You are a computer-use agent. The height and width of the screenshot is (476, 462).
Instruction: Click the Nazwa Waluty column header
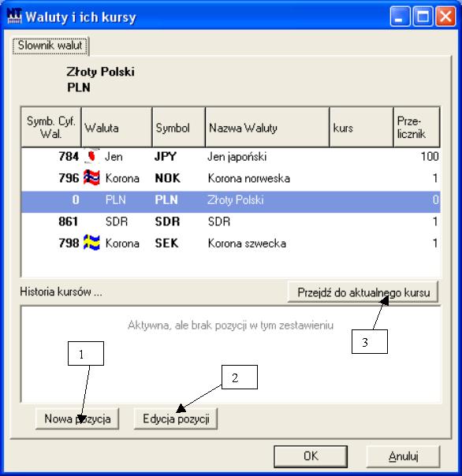[x=267, y=127]
